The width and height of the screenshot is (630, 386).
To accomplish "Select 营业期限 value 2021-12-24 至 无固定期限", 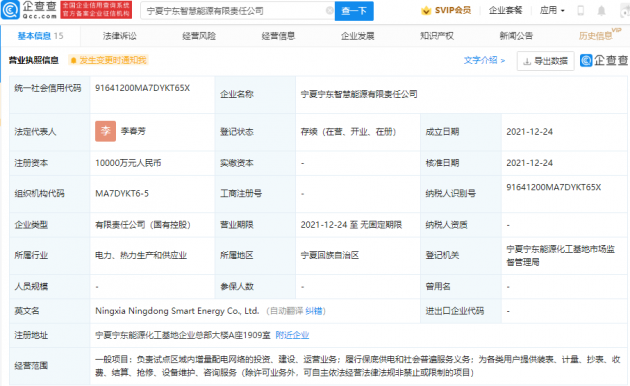I will 351,225.
